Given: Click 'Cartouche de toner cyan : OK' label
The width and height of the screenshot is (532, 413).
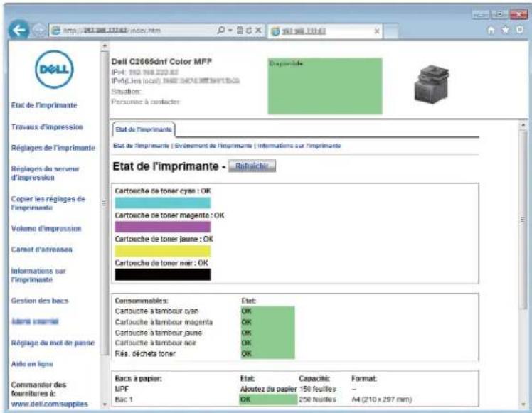Looking at the screenshot, I should click(x=163, y=191).
